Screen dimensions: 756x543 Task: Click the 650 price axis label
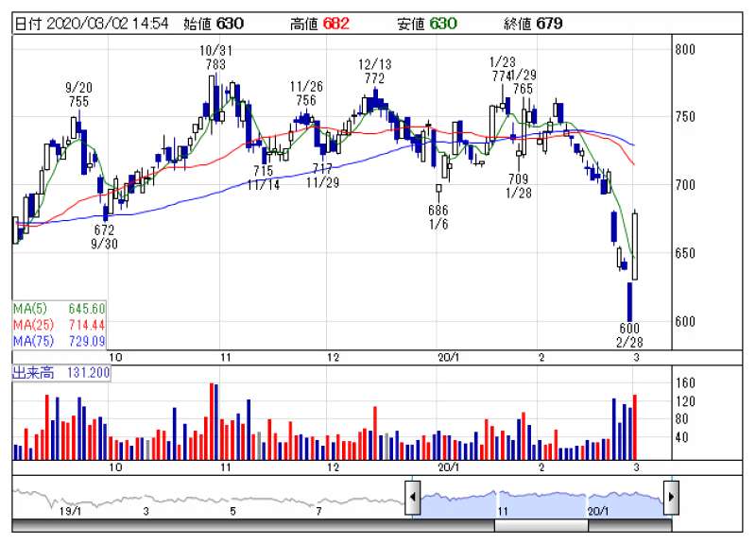[x=684, y=253]
